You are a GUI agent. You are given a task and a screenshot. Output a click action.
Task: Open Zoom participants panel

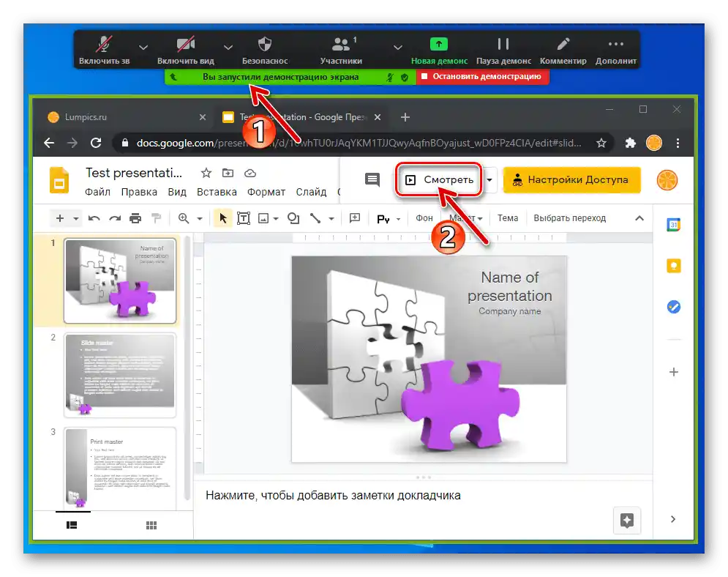[x=341, y=51]
